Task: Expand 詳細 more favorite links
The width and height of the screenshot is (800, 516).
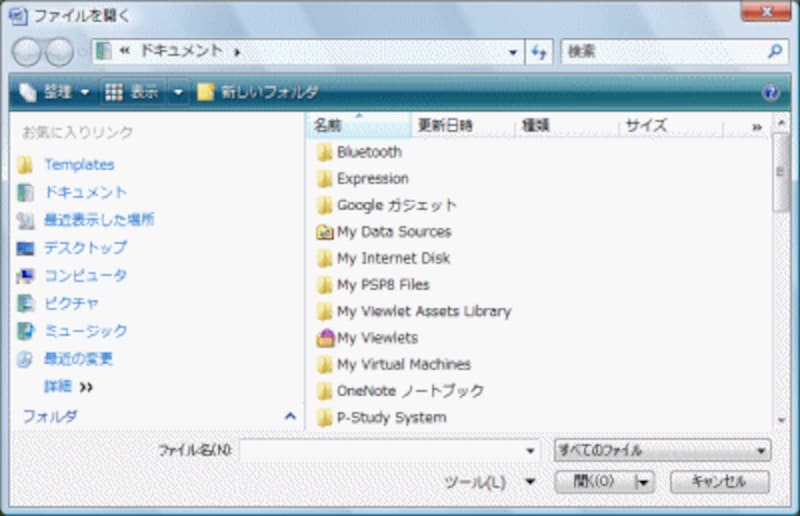Action: 68,386
